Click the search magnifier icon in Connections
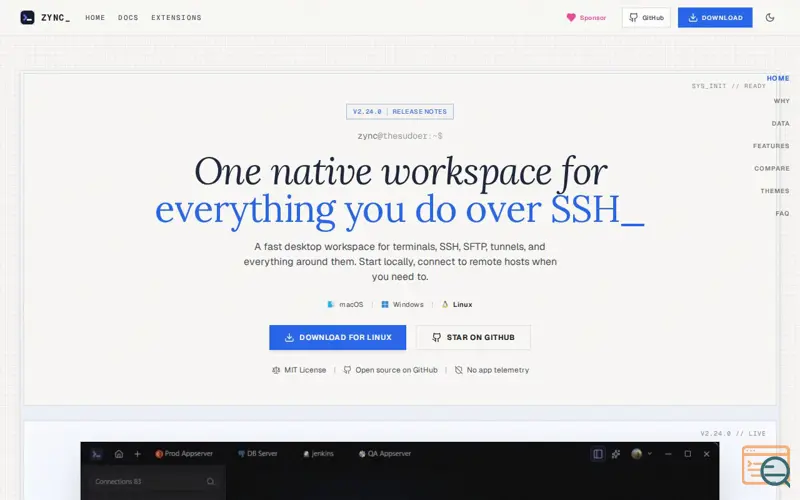The height and width of the screenshot is (500, 800). (x=210, y=481)
